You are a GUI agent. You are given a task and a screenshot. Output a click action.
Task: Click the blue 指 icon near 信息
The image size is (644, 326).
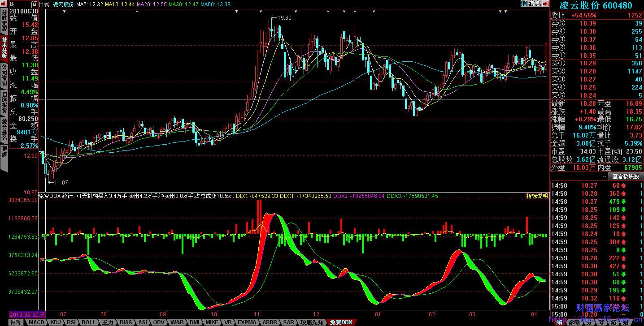point(524,4)
